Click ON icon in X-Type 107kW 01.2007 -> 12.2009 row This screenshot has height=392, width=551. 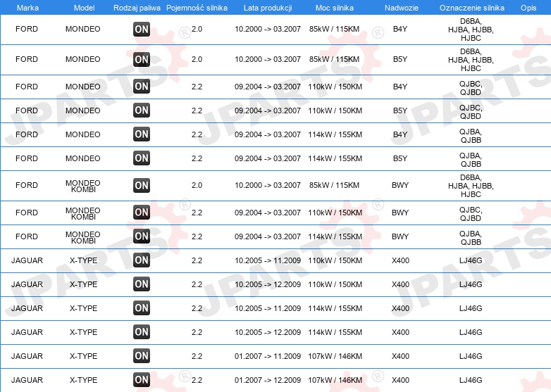tap(142, 379)
